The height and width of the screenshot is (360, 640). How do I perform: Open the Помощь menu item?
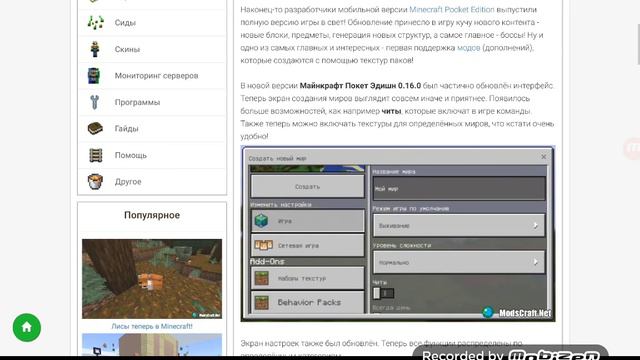(152, 155)
